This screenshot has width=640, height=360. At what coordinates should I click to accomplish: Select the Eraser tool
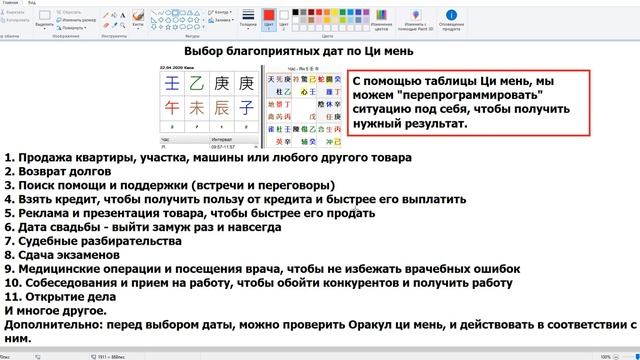tap(106, 25)
